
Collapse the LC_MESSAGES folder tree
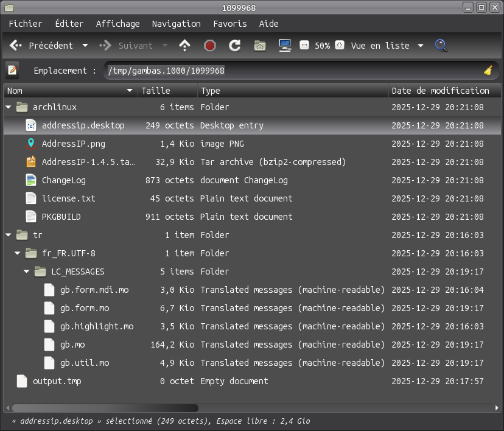[27, 272]
